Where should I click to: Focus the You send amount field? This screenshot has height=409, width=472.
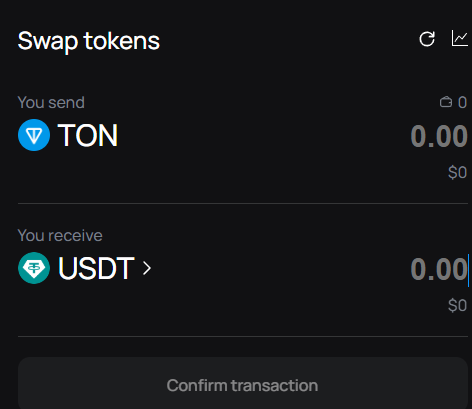click(x=439, y=136)
